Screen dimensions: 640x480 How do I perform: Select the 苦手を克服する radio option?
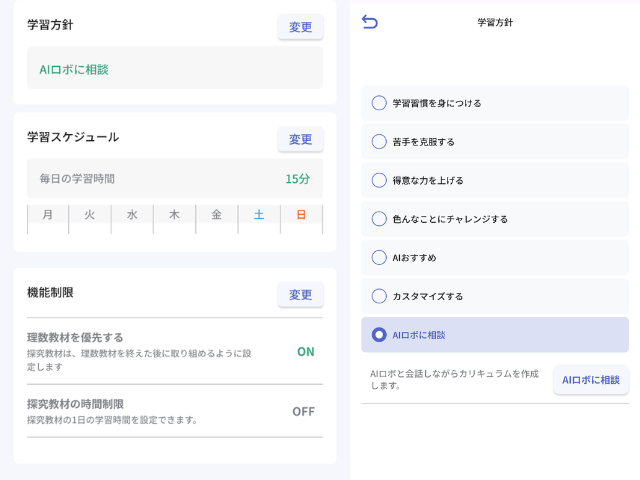[495, 142]
